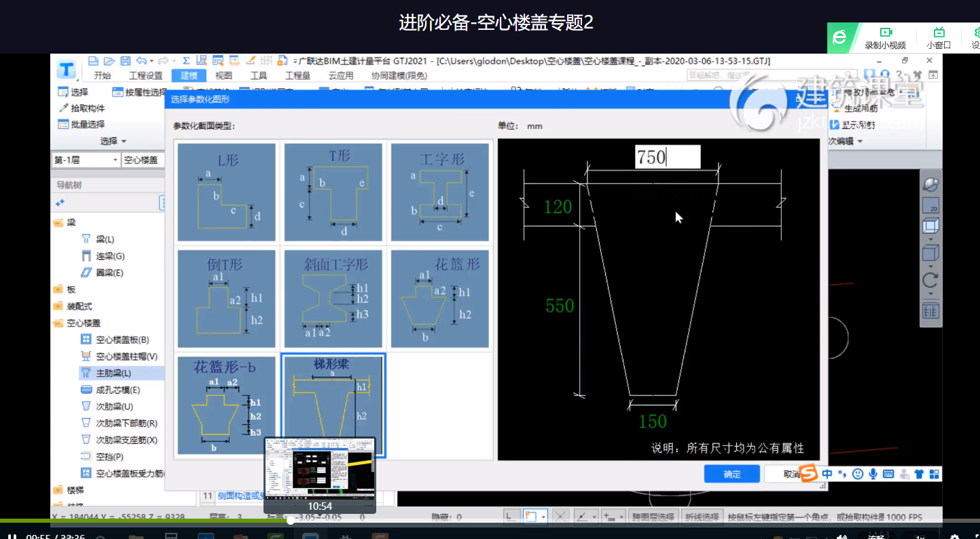
Task: Click the undo arrow icon
Action: (141, 60)
